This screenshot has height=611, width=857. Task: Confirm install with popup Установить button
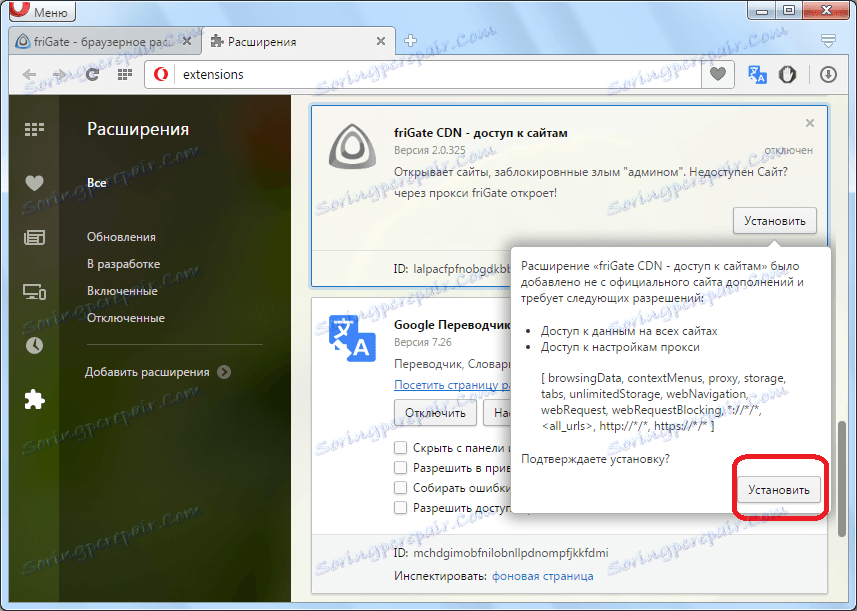[x=779, y=490]
